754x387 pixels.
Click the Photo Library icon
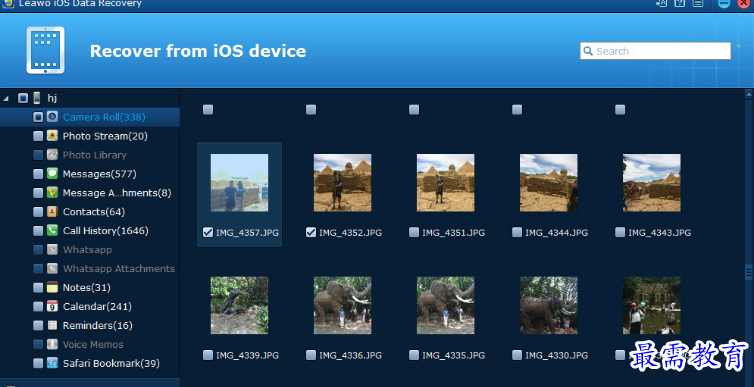pos(52,155)
